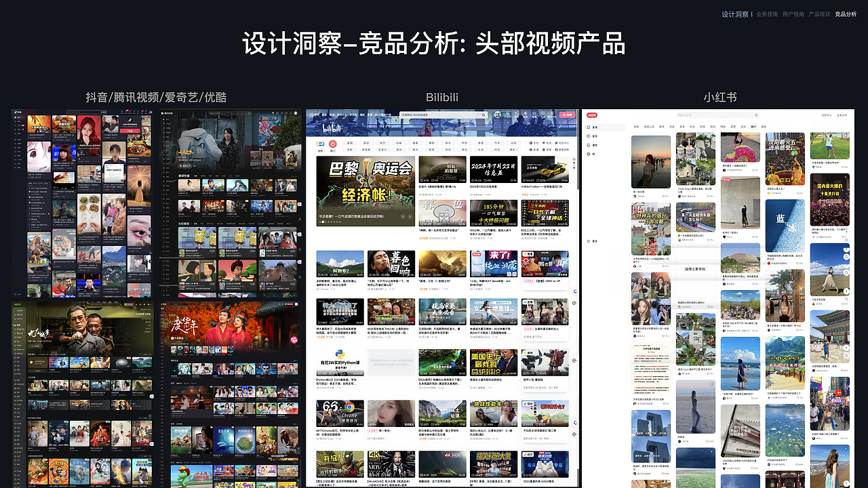Open Bilibili 热门 red circle icon

coord(333,144)
